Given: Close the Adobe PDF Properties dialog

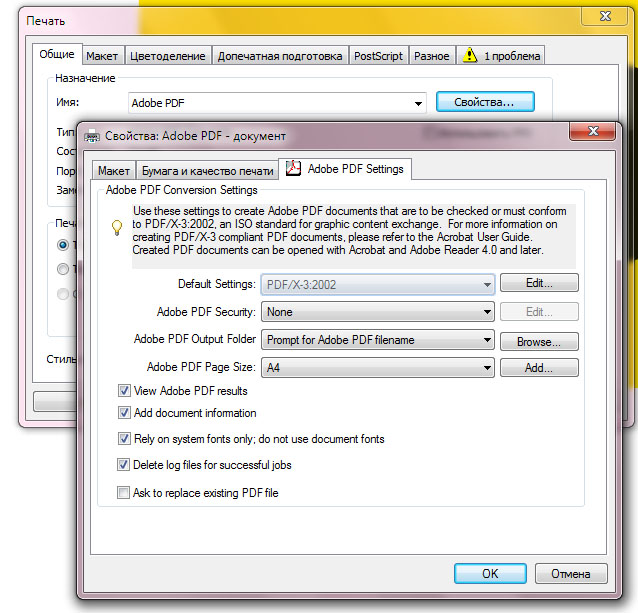Looking at the screenshot, I should click(593, 131).
